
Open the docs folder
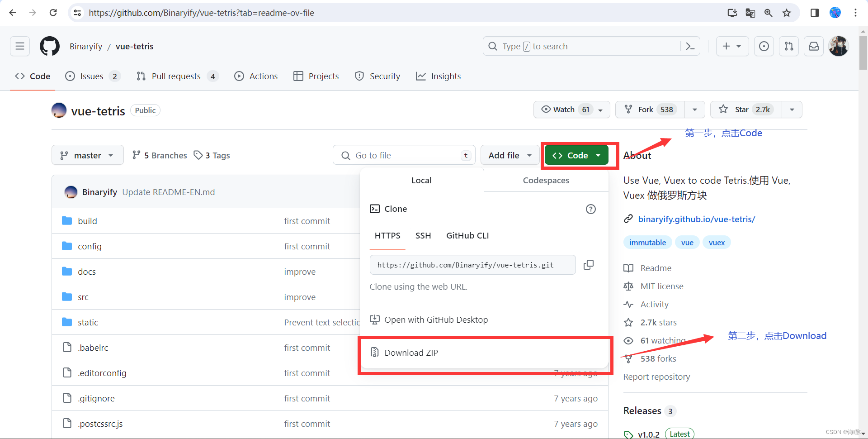(x=87, y=272)
